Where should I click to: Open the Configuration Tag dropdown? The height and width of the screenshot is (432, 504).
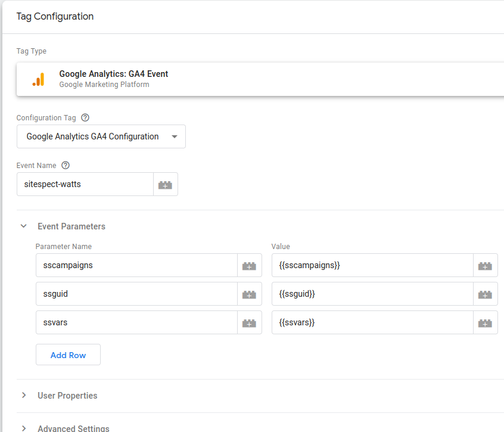coord(101,136)
